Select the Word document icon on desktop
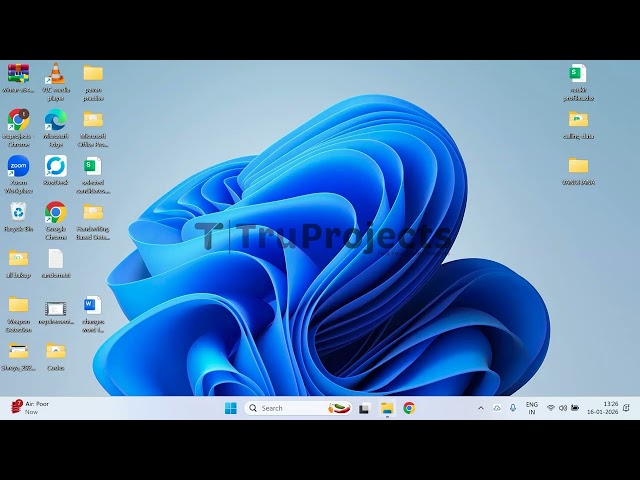 point(93,305)
